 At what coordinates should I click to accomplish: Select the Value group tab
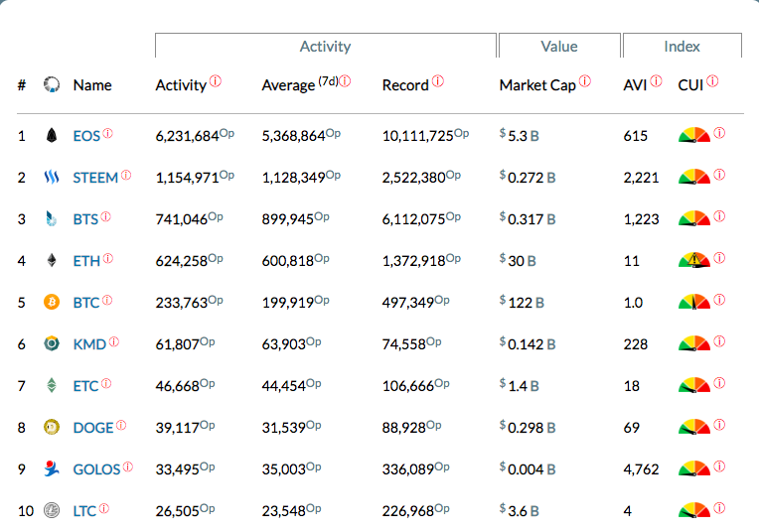559,46
